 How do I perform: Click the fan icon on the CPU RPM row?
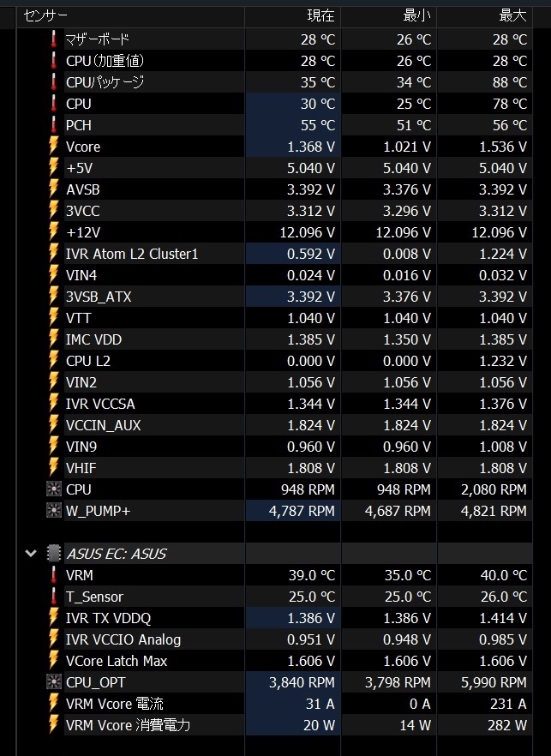point(53,489)
